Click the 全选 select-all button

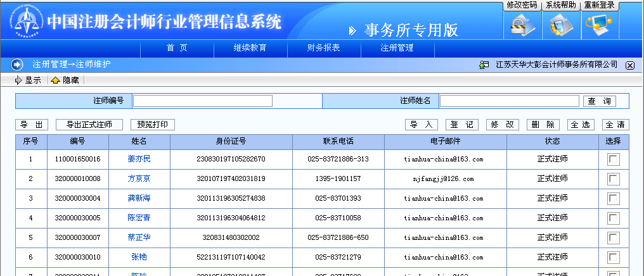coord(581,125)
